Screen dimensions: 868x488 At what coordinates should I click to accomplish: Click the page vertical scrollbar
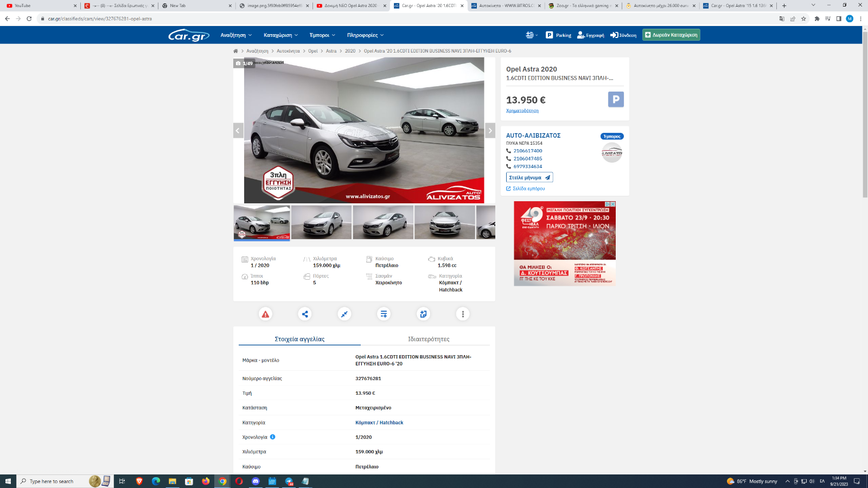865,115
